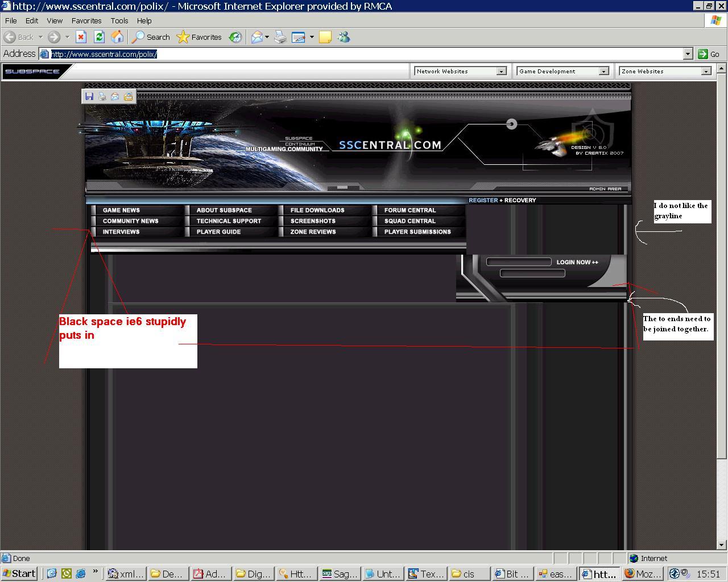Viewport: 728px width, 582px height.
Task: Click the upper login username field
Action: (519, 262)
